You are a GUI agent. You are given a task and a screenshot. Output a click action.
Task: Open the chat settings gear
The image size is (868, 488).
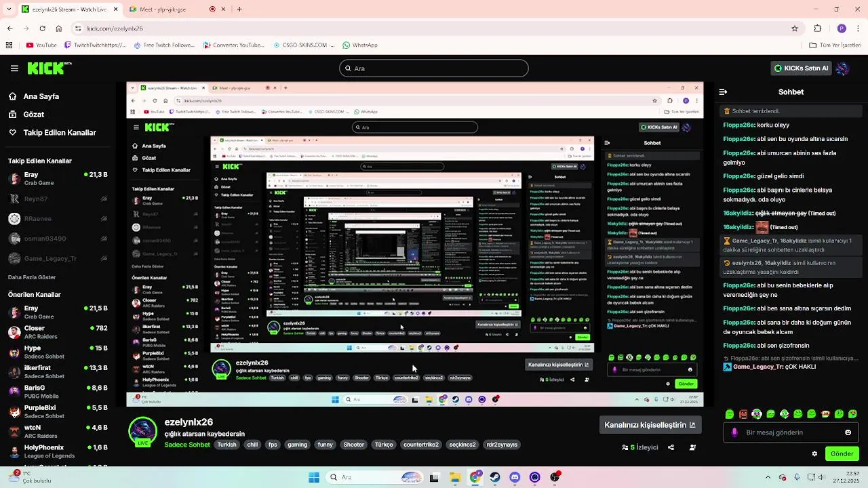pyautogui.click(x=814, y=453)
